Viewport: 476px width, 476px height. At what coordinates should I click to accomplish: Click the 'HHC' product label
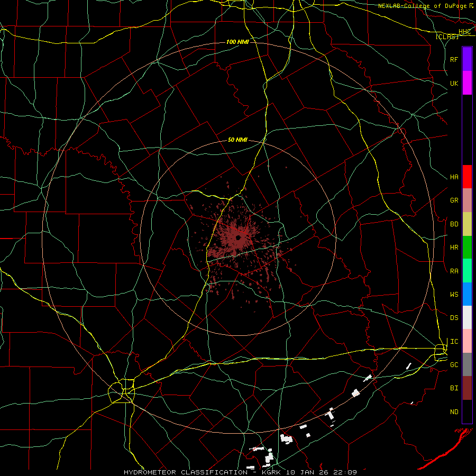pyautogui.click(x=465, y=32)
